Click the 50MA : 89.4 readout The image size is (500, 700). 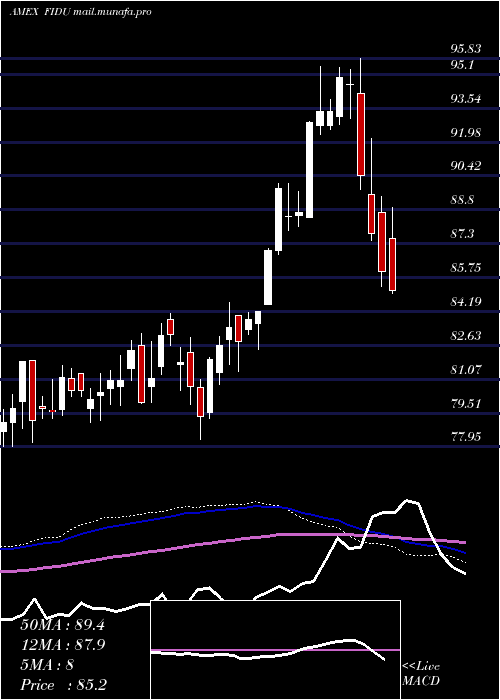(62, 625)
